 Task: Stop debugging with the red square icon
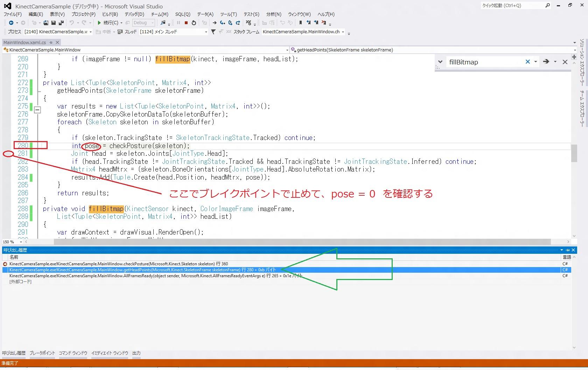coord(186,23)
